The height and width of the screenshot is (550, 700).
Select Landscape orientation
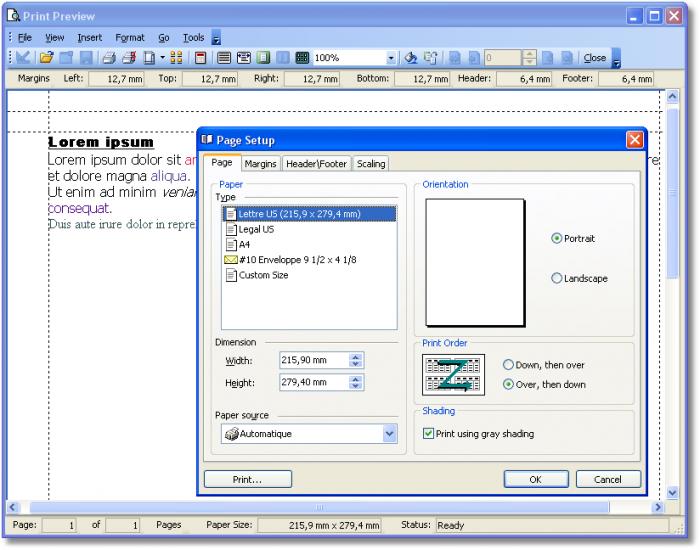coord(557,279)
